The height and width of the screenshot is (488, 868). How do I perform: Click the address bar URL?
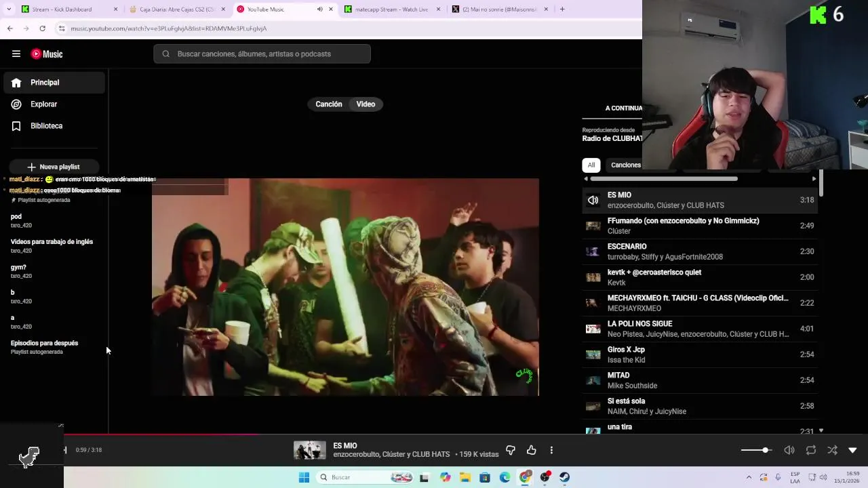(169, 28)
